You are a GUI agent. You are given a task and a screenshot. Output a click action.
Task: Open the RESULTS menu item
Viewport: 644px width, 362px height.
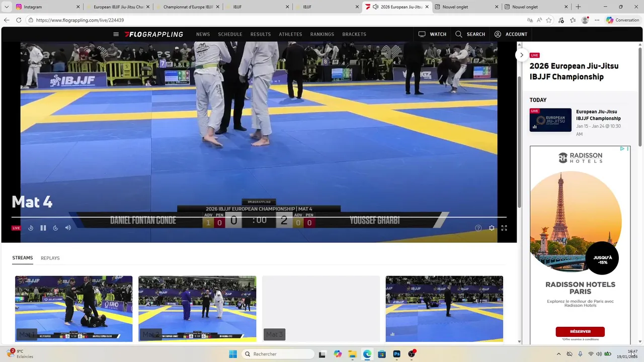point(261,34)
